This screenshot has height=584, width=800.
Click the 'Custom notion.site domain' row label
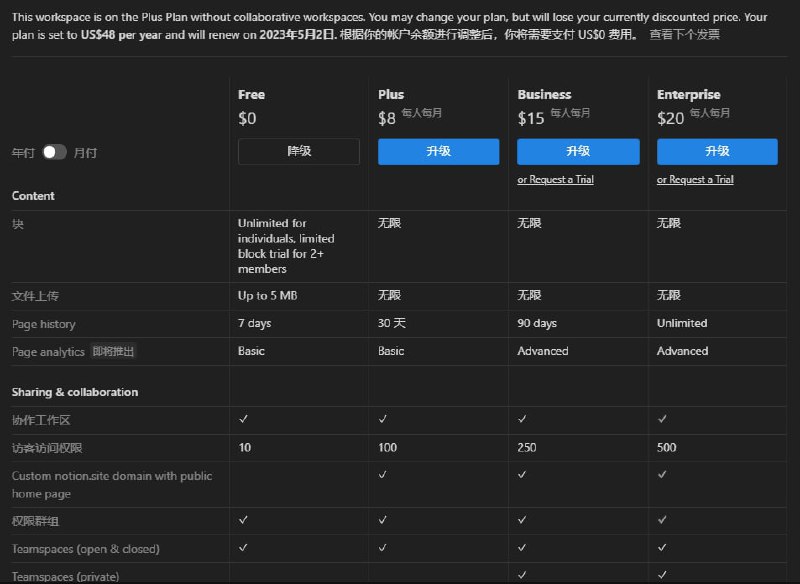click(112, 485)
